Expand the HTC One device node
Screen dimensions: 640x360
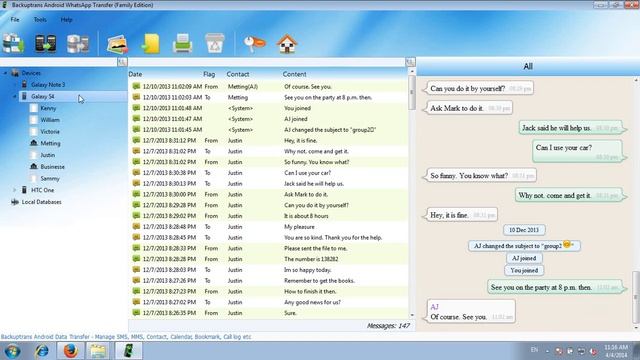[x=15, y=190]
